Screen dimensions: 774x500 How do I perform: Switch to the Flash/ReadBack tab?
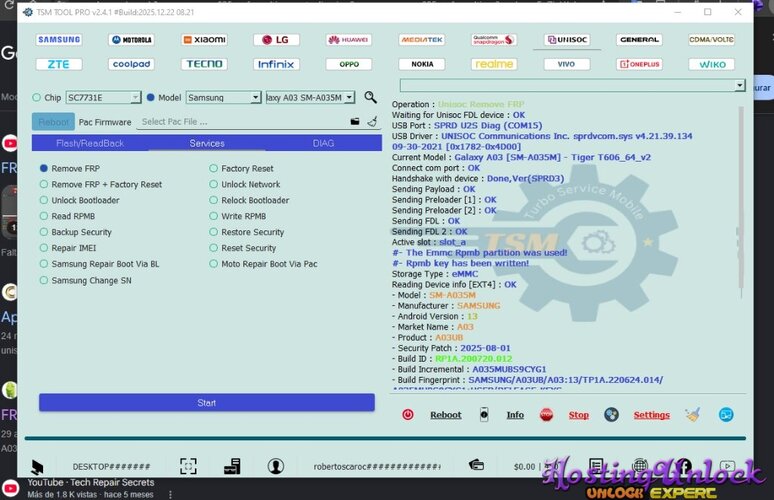[x=90, y=143]
